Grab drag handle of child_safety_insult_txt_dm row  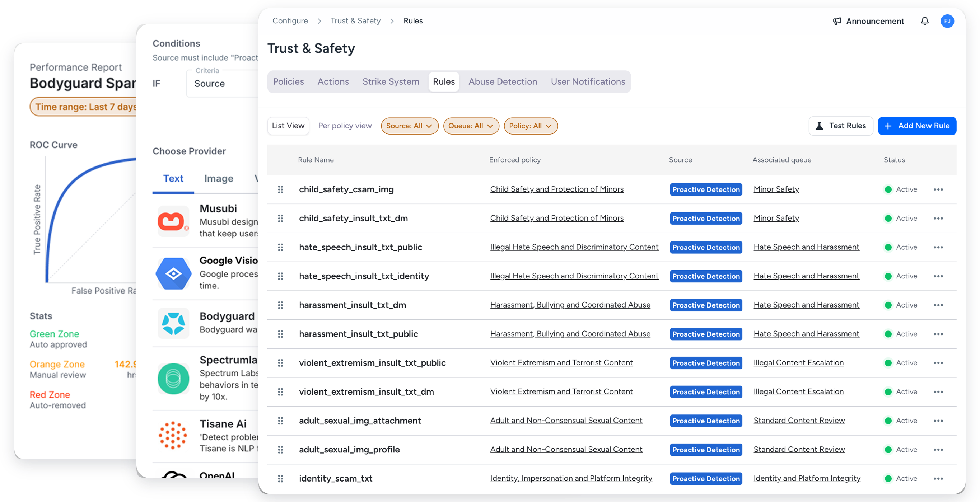(x=280, y=218)
